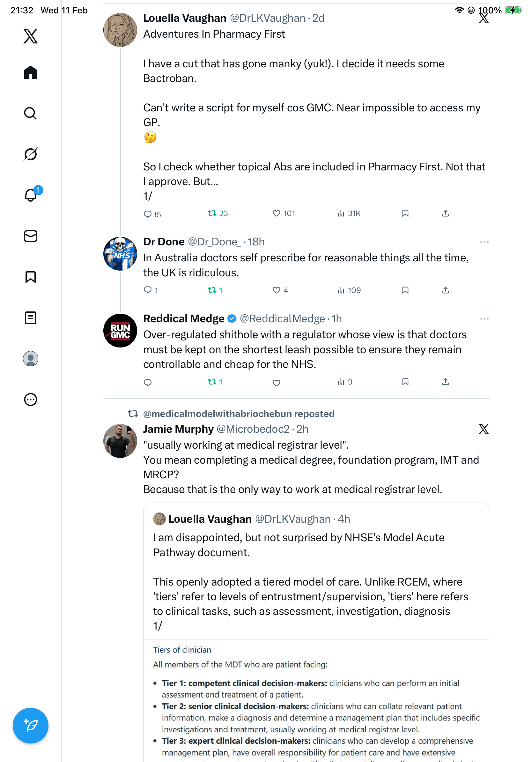The image size is (532, 762).
Task: Open the Bookmarks sidebar icon
Action: [31, 277]
